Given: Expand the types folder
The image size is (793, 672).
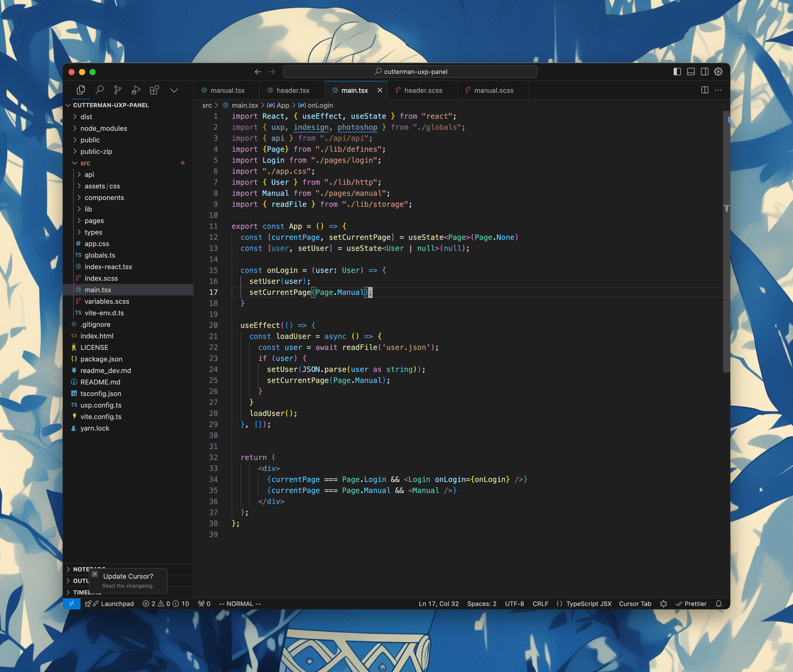Looking at the screenshot, I should [128, 232].
